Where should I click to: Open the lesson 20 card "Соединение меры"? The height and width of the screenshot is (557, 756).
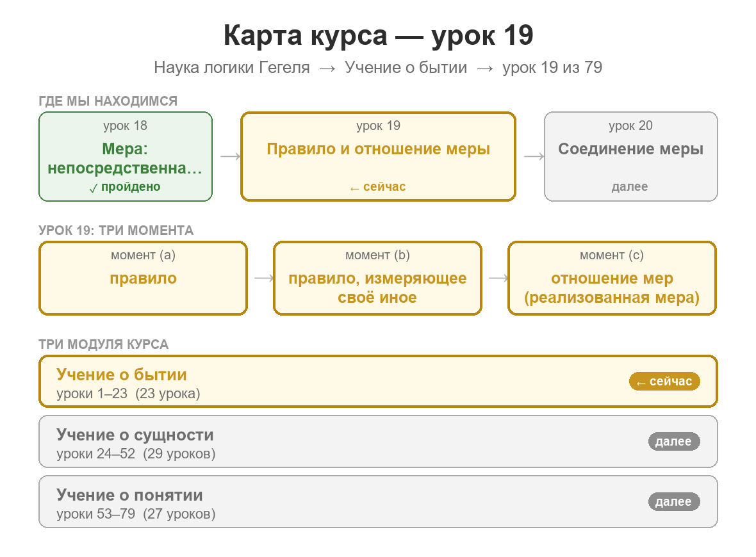click(631, 157)
